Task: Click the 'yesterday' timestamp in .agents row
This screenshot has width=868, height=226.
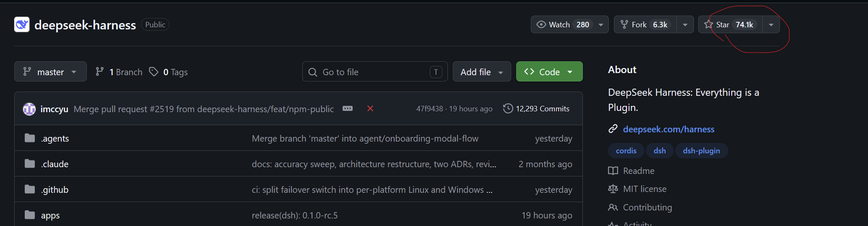Action: coord(554,138)
